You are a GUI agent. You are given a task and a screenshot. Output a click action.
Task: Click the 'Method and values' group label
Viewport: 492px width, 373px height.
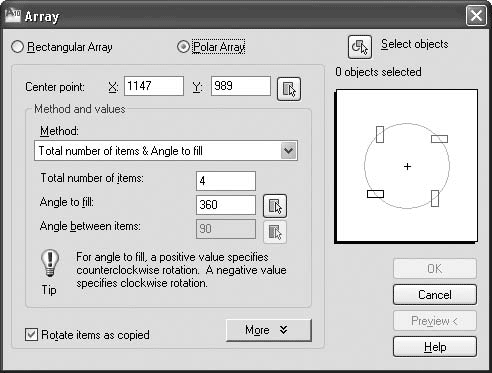[80, 109]
